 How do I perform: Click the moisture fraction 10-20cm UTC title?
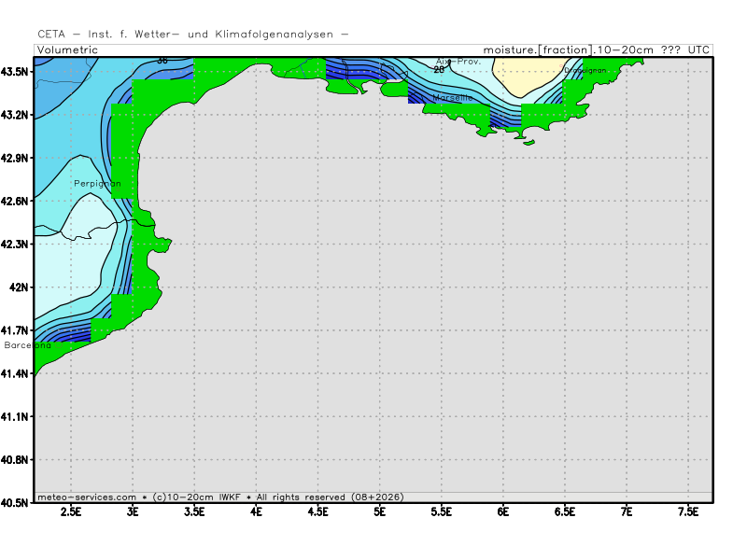(x=596, y=50)
